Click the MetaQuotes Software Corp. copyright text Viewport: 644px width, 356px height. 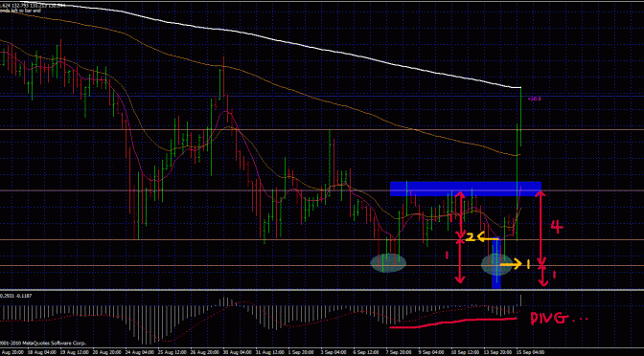(x=43, y=344)
